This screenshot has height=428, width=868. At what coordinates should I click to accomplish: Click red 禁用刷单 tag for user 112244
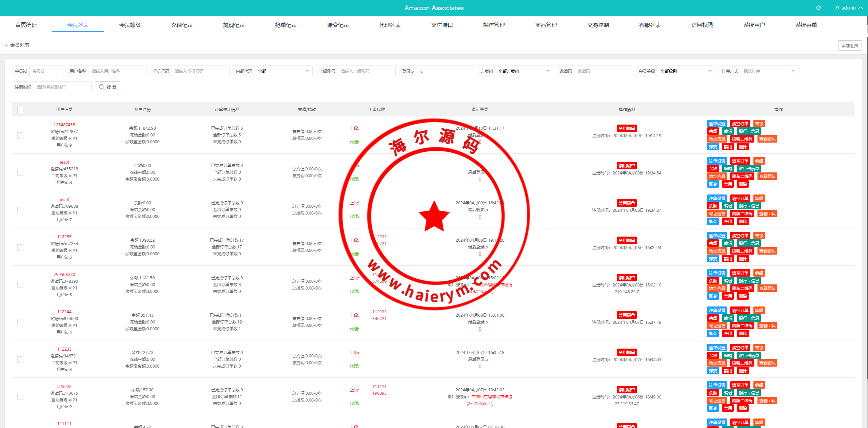pos(627,315)
